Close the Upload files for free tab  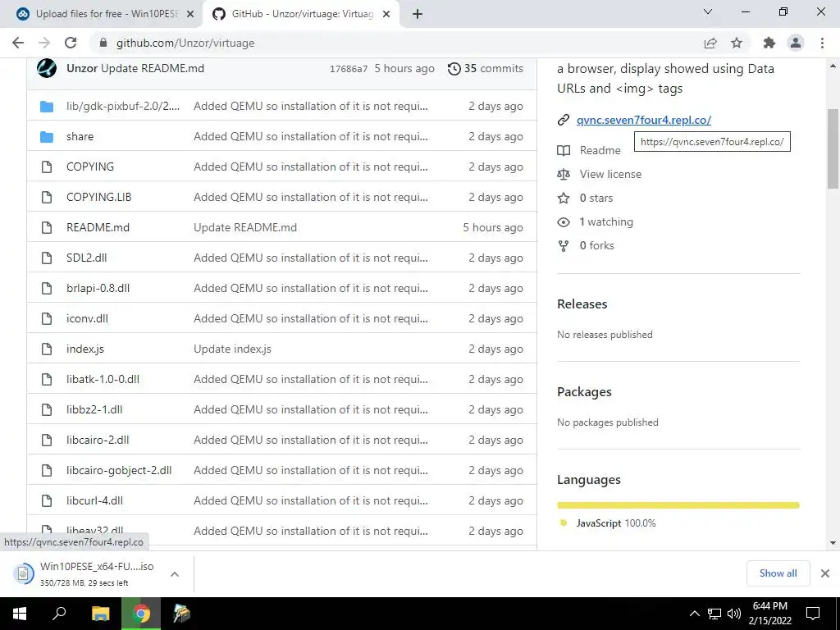tap(190, 15)
